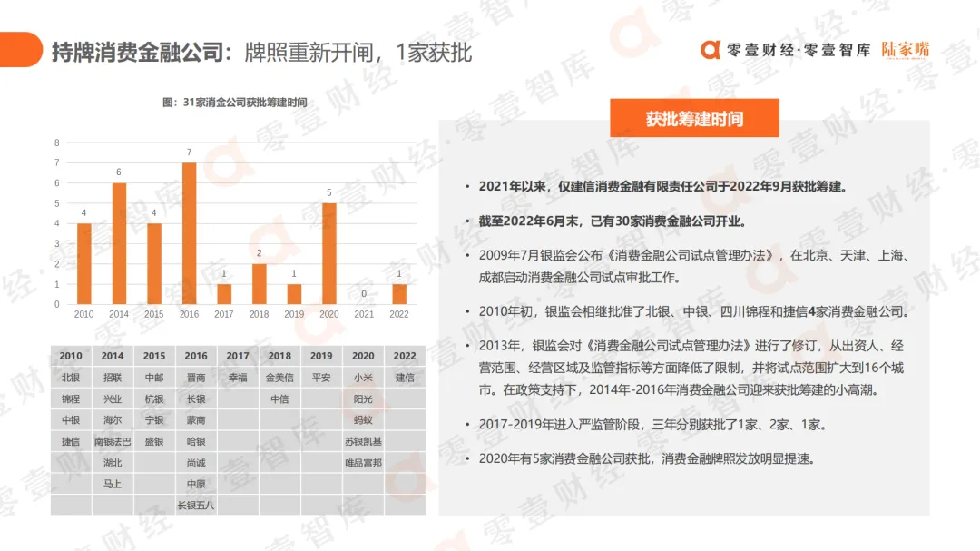Click the table cell 唯品富邦

pyautogui.click(x=363, y=463)
